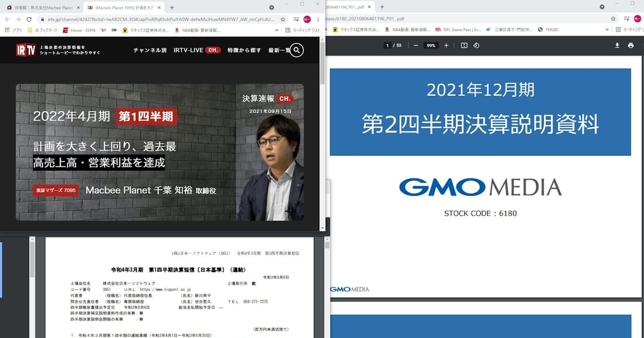The height and width of the screenshot is (338, 644).
Task: Click the PDF page number field
Action: [x=387, y=46]
